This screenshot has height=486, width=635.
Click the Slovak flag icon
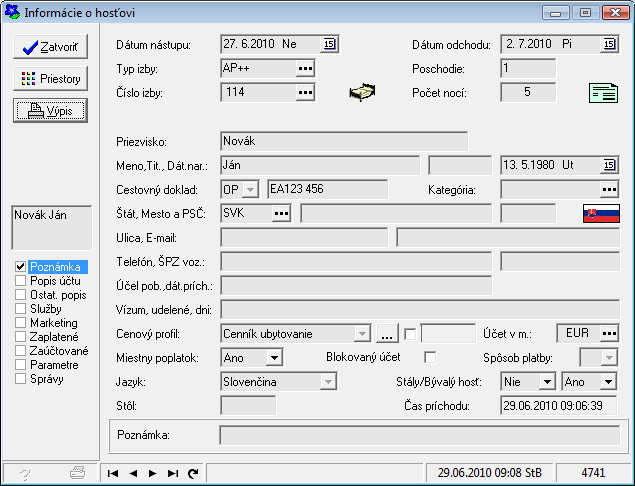pos(601,213)
